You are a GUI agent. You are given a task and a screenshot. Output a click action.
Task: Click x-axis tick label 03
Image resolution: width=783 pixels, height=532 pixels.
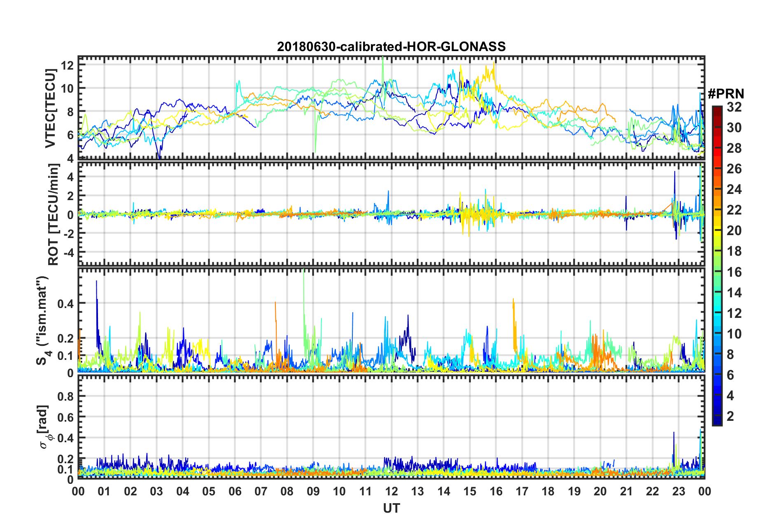coord(156,491)
